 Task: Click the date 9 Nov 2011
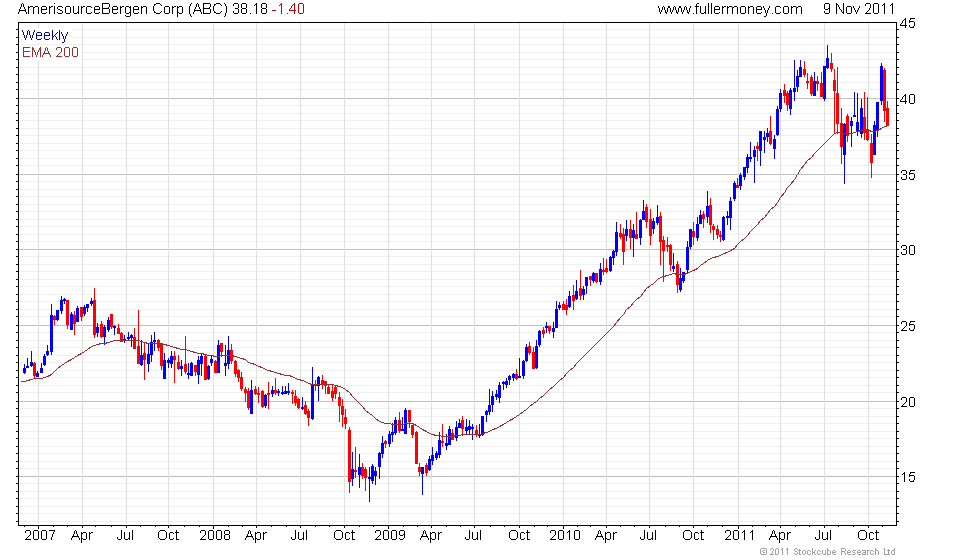tap(859, 9)
